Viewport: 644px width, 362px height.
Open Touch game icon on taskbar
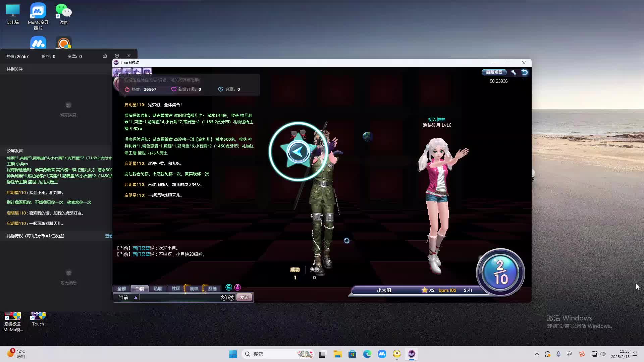(412, 354)
